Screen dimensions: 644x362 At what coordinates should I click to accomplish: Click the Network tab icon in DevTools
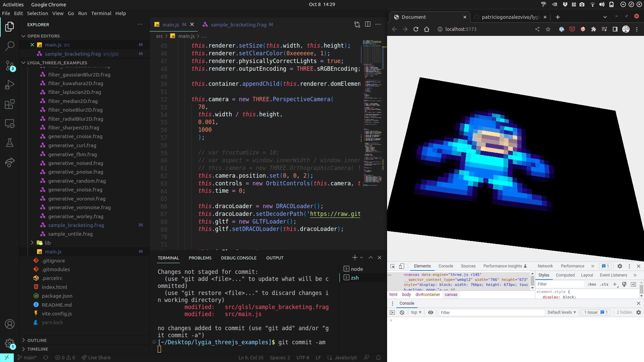coord(545,266)
